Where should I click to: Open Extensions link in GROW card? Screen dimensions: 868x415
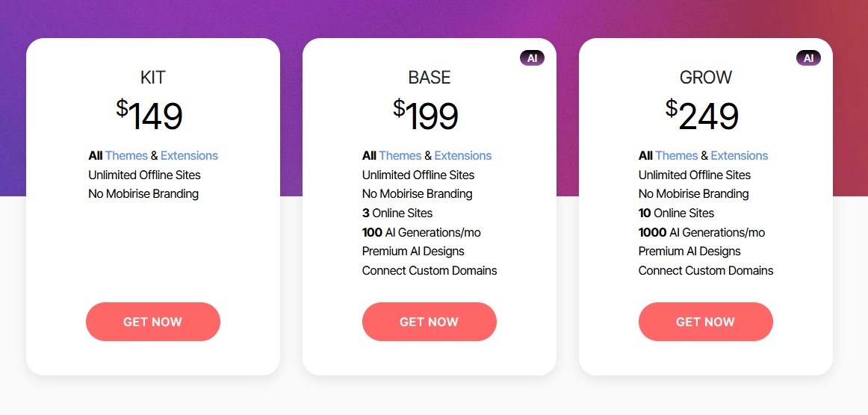(x=740, y=156)
